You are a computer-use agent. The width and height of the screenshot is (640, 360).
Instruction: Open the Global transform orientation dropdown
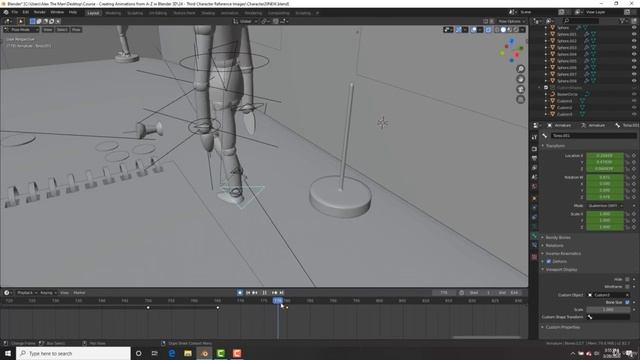coord(245,21)
